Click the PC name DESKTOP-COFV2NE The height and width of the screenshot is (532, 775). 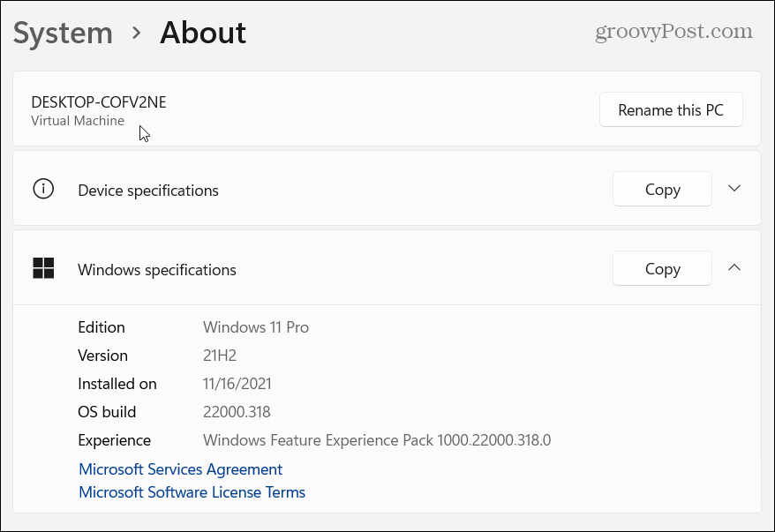point(99,101)
